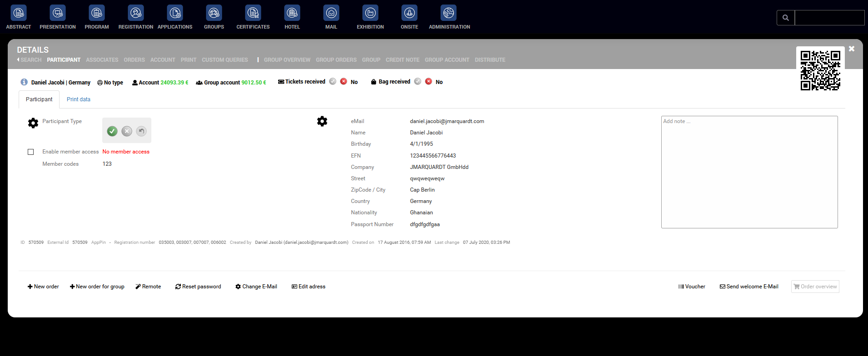868x356 pixels.
Task: Click the Remote button
Action: click(x=148, y=287)
